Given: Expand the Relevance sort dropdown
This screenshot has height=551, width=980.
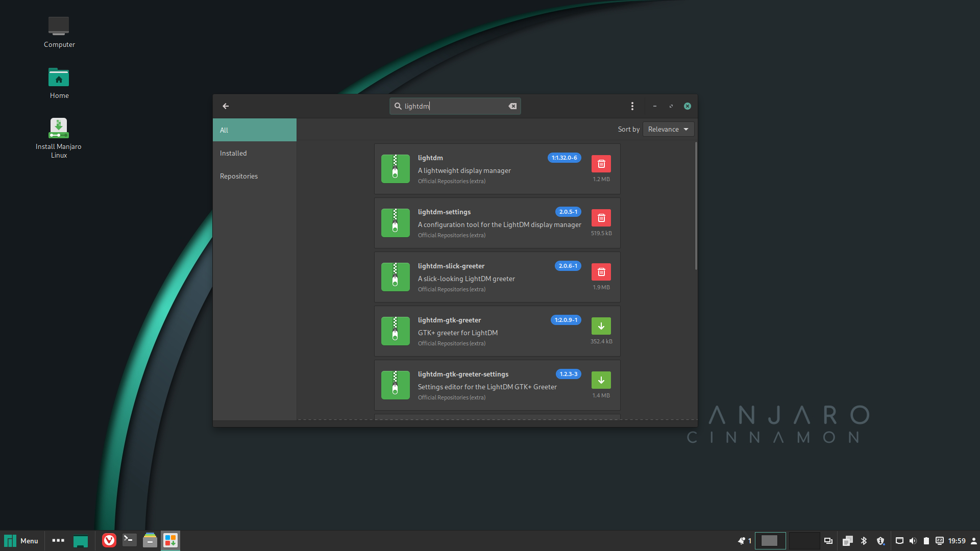Looking at the screenshot, I should 668,129.
